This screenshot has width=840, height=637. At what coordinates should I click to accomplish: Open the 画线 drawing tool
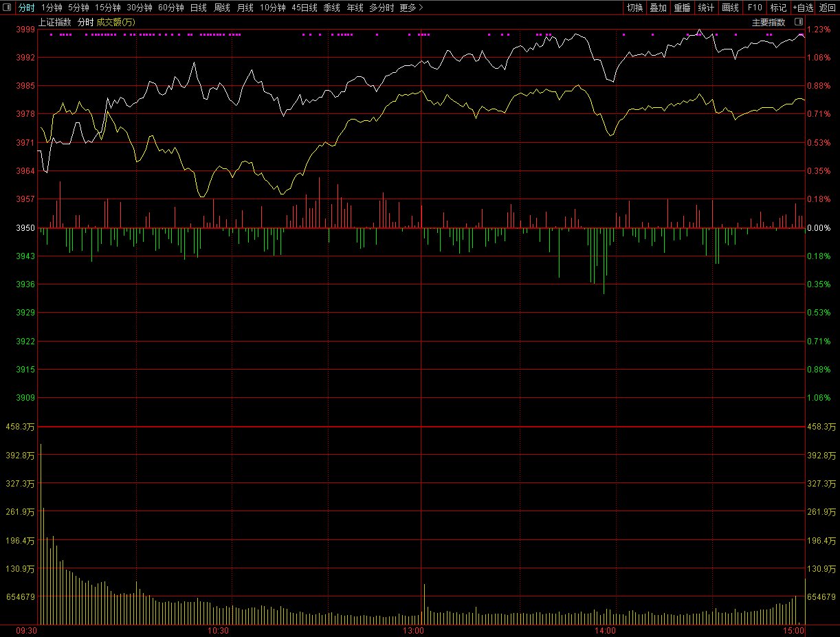click(x=730, y=8)
